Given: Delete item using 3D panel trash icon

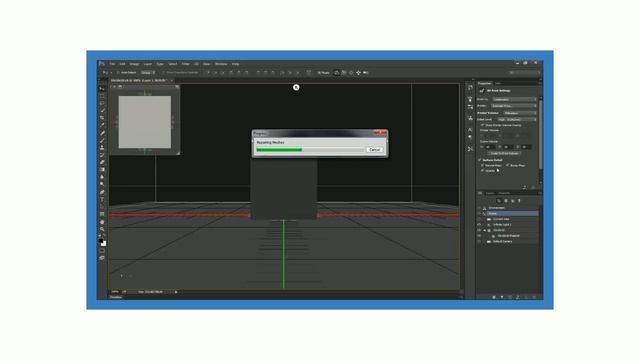Looking at the screenshot, I should 534,297.
